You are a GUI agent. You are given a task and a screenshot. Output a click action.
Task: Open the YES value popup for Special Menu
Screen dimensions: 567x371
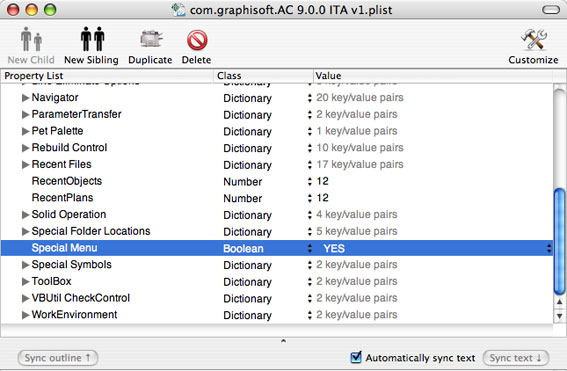pyautogui.click(x=549, y=248)
